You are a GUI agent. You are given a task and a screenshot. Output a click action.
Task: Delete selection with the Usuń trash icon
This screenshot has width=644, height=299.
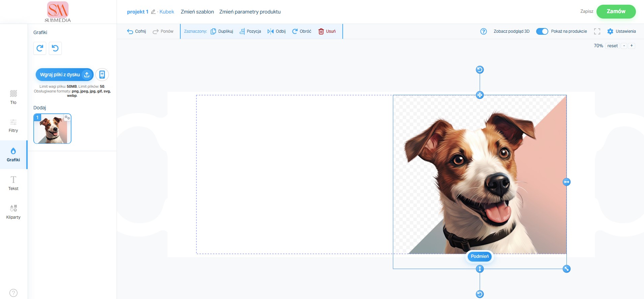pyautogui.click(x=321, y=31)
